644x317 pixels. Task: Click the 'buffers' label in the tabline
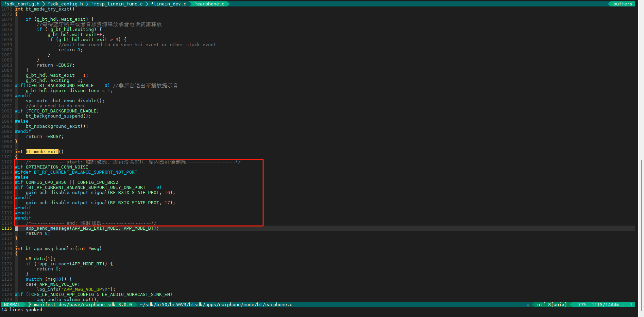coord(623,4)
